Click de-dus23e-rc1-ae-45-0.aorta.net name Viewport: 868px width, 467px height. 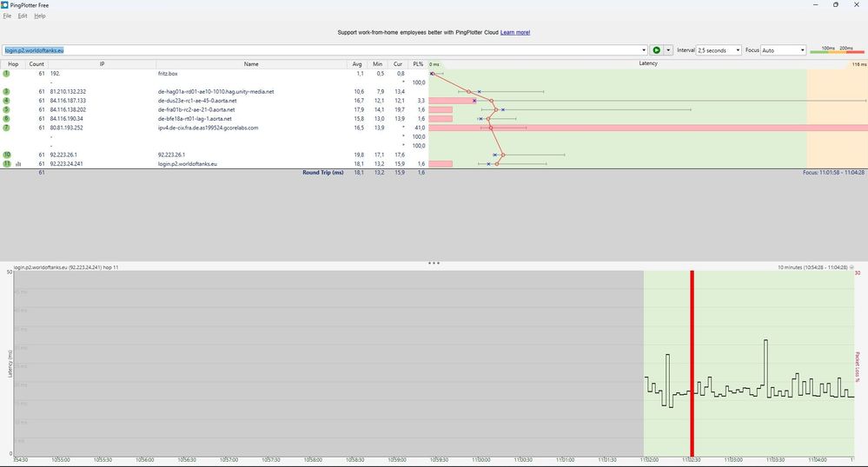point(197,100)
